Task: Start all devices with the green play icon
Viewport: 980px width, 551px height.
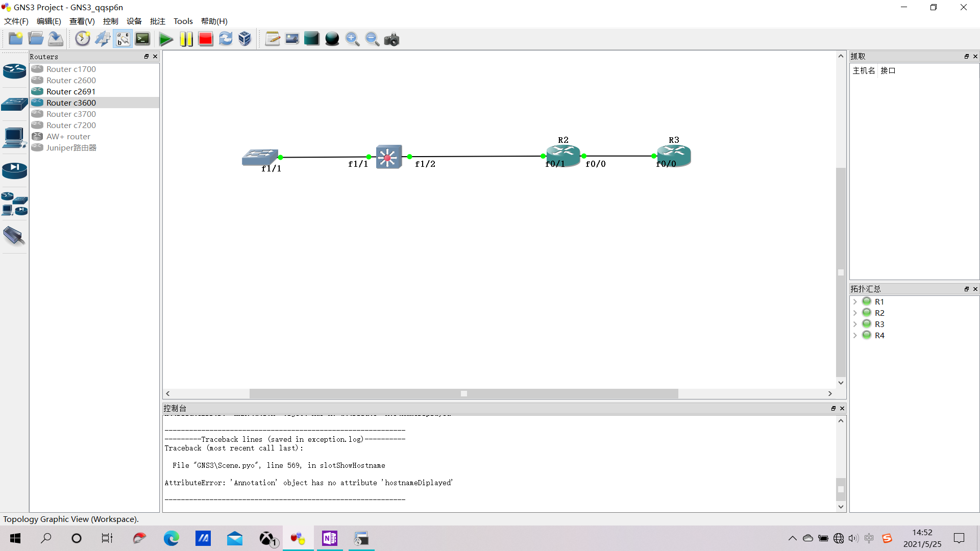Action: 166,38
